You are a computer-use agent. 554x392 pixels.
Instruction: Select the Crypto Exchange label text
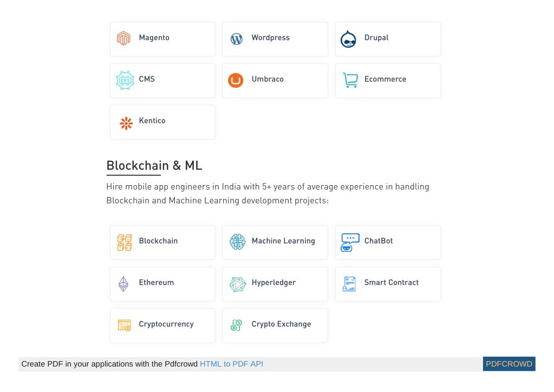click(281, 324)
